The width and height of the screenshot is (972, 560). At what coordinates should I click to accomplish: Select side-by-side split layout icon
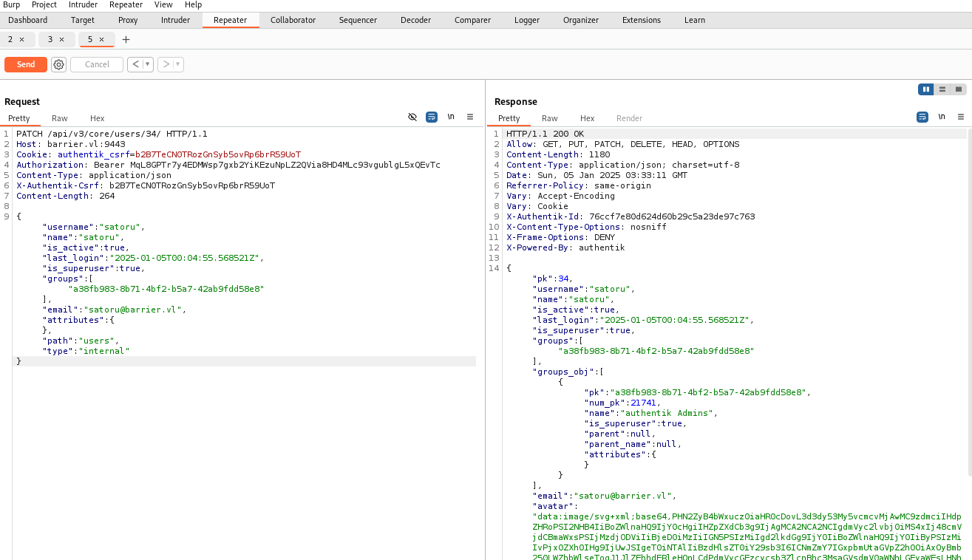[925, 89]
